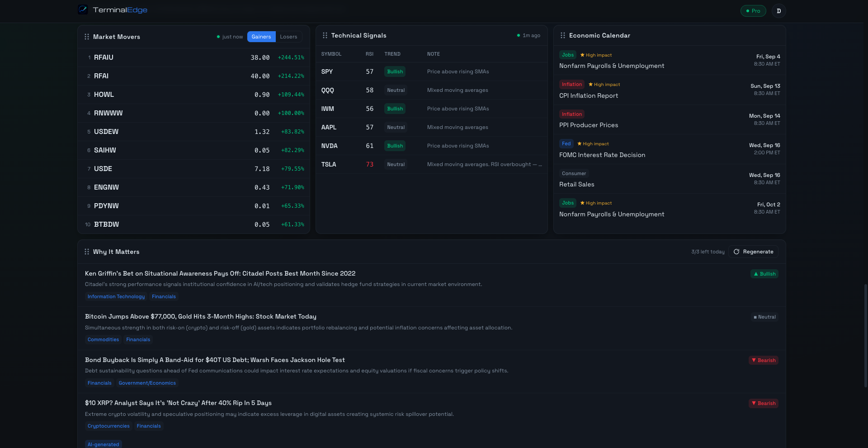Screen dimensions: 868x448
Task: Click the Government/Economics sector tag
Action: pyautogui.click(x=147, y=383)
